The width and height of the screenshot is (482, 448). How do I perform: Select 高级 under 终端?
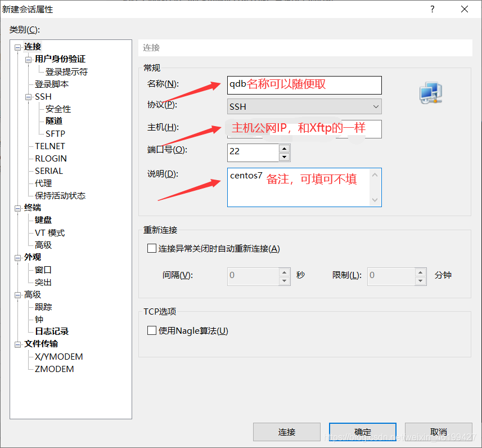click(43, 245)
